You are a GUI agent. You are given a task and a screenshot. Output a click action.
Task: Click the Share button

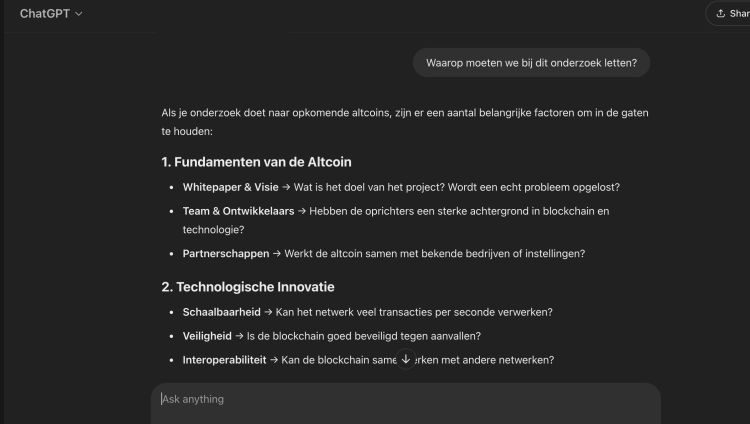pyautogui.click(x=731, y=14)
